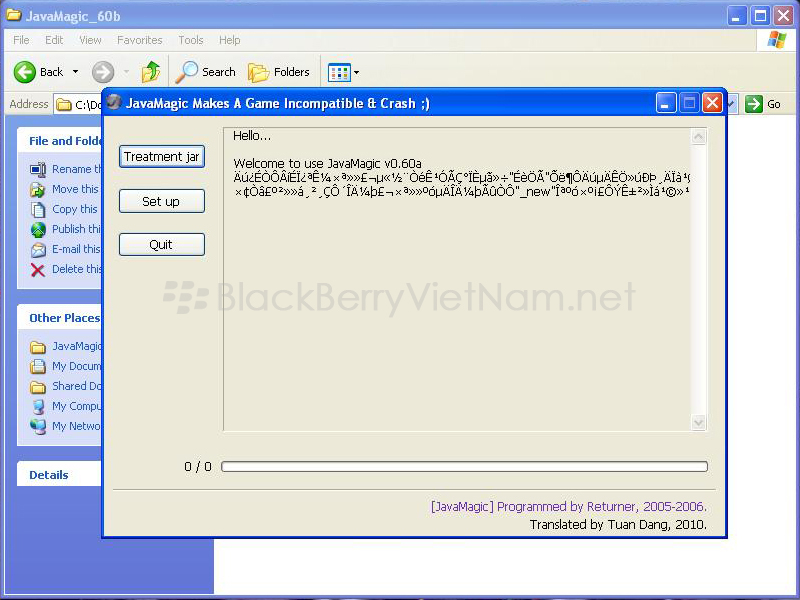This screenshot has height=600, width=800.
Task: Click Rename this file task icon
Action: (x=38, y=169)
